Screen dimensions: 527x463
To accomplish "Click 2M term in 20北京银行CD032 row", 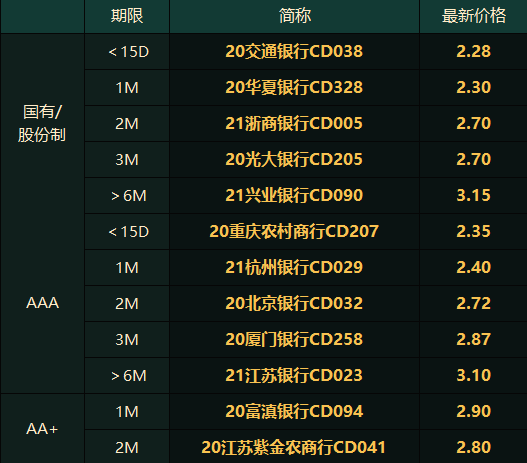I will [127, 304].
